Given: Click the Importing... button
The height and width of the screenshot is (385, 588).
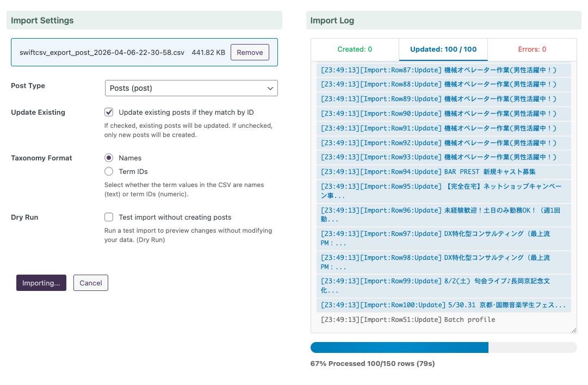Looking at the screenshot, I should pyautogui.click(x=41, y=283).
